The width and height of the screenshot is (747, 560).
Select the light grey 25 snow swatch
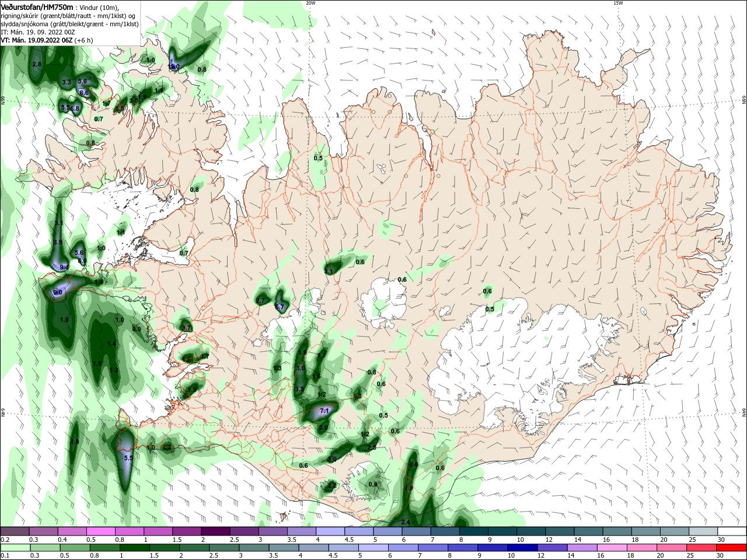(703, 531)
